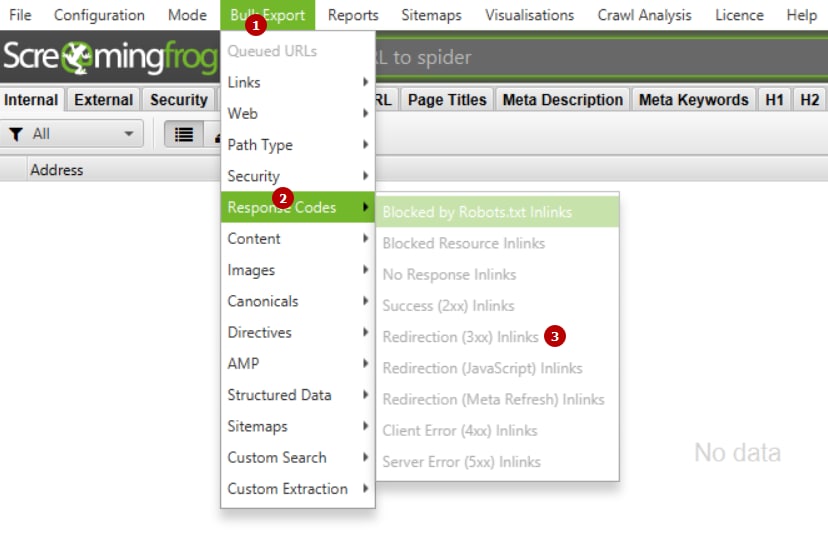828x539 pixels.
Task: Choose No Response Inlinks
Action: [x=497, y=274]
